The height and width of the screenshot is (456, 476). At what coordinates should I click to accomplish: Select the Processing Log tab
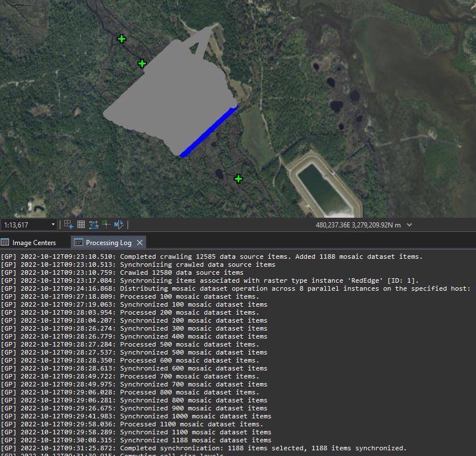pos(109,242)
